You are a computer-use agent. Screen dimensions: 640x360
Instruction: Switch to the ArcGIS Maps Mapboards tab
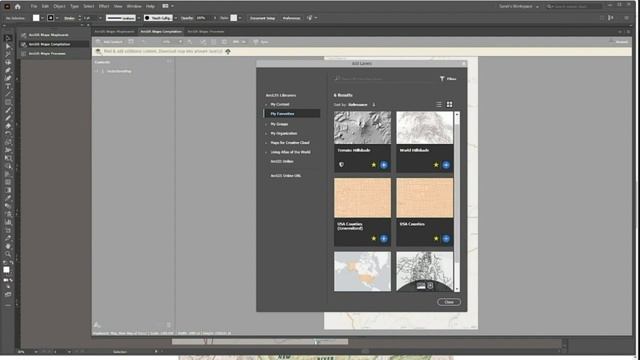[114, 31]
